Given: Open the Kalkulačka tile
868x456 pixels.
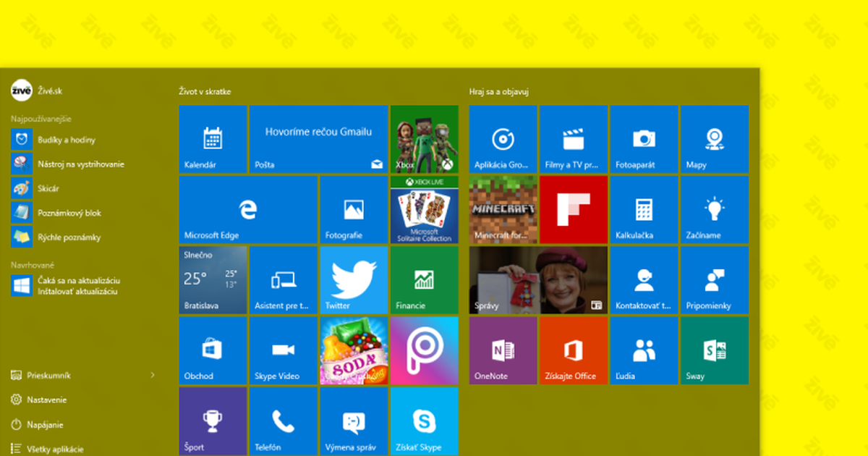Looking at the screenshot, I should tap(644, 209).
